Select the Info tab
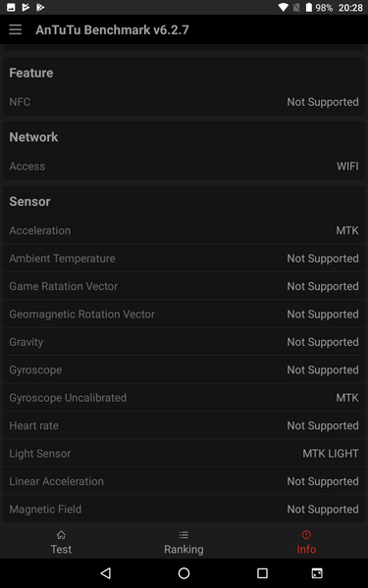Screen dimensions: 368x588 (x=306, y=542)
